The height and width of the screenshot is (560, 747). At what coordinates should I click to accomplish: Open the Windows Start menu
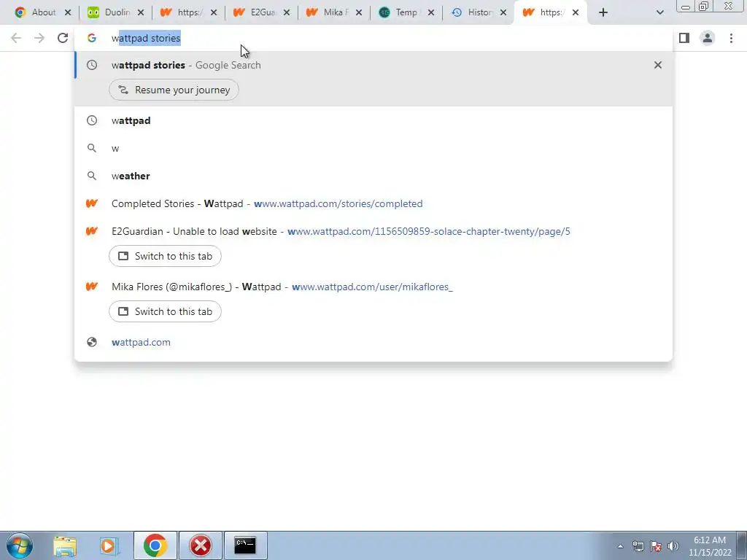(20, 545)
